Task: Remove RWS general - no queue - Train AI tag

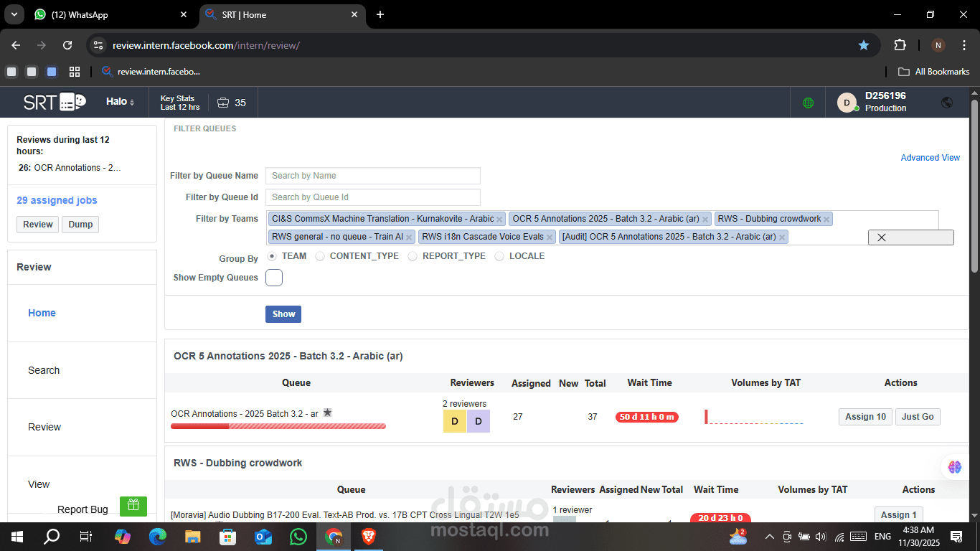Action: coord(409,237)
